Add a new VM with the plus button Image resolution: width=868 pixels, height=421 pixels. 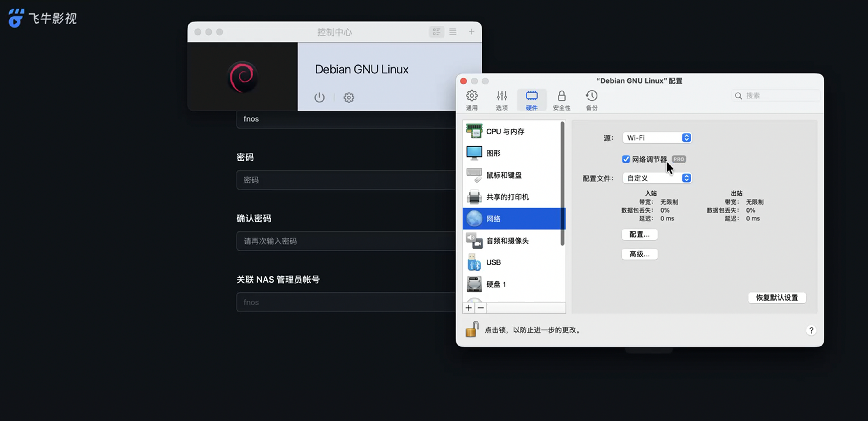[x=471, y=32]
